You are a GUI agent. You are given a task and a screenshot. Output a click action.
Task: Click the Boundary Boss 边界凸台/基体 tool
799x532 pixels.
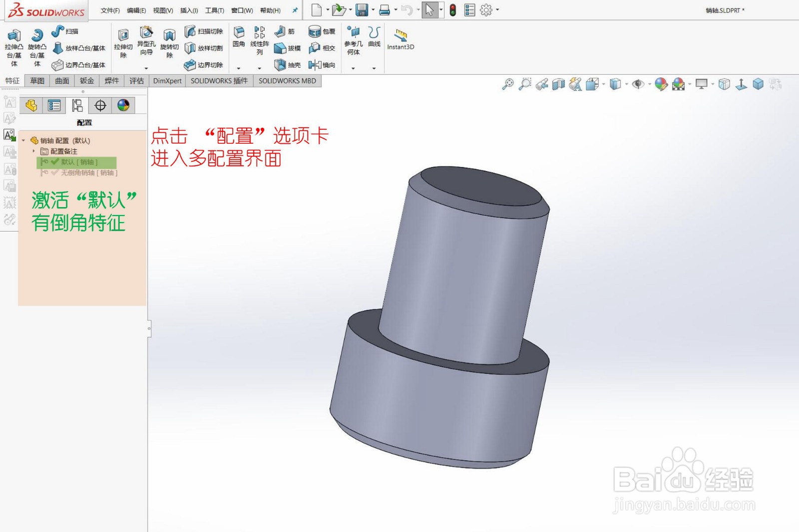point(79,65)
